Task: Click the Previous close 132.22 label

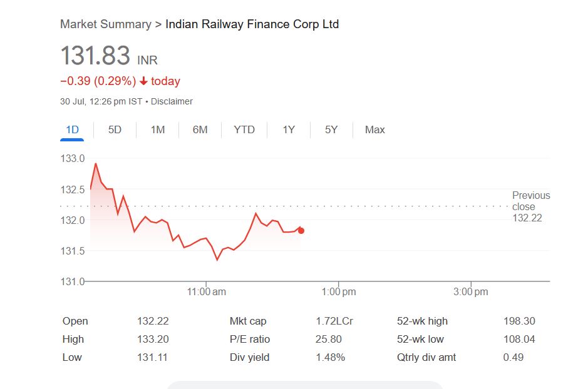Action: pos(530,206)
